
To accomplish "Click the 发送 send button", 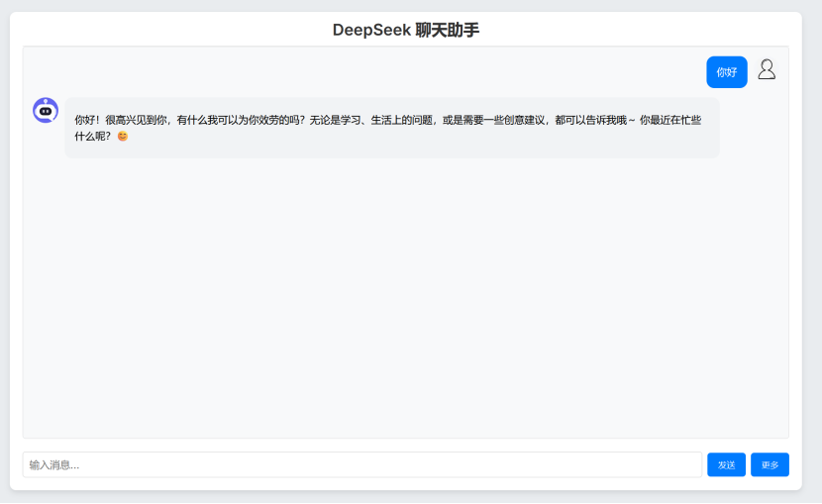I will [x=726, y=464].
